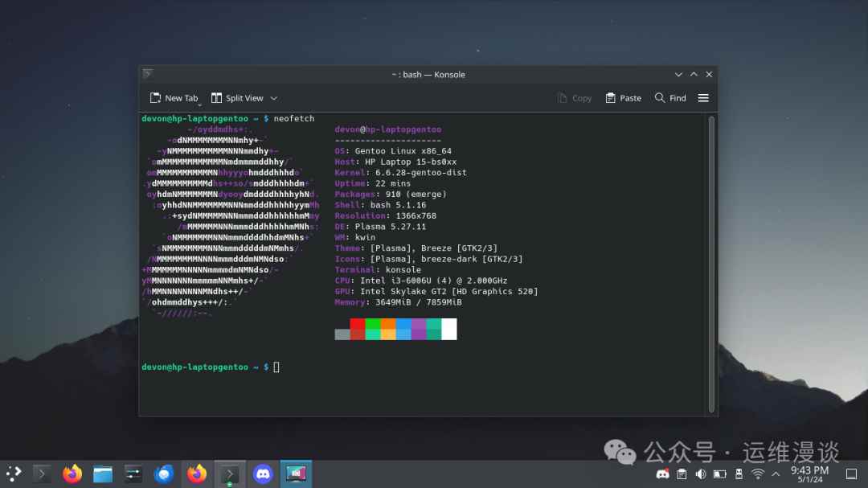Screen dimensions: 868x488
Task: Check Wi-Fi status via the tray icon
Action: coord(759,474)
